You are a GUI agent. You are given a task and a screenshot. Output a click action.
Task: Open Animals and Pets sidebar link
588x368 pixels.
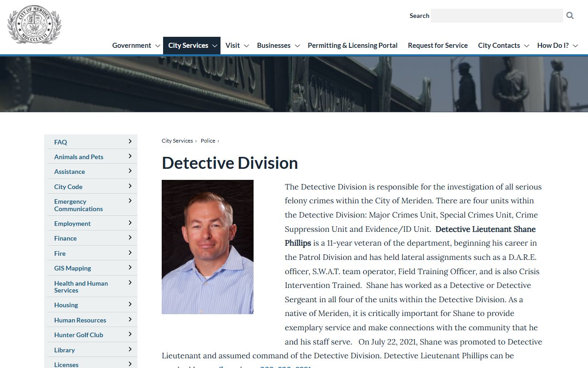point(79,157)
